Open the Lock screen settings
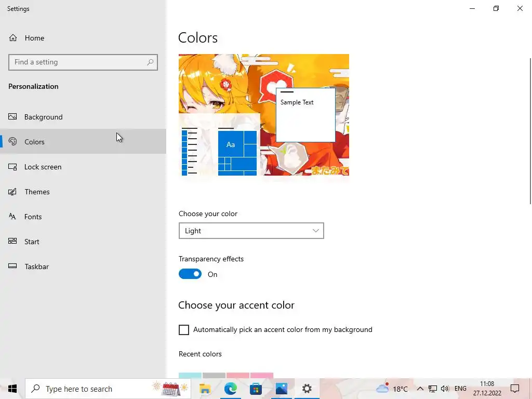 [83, 167]
